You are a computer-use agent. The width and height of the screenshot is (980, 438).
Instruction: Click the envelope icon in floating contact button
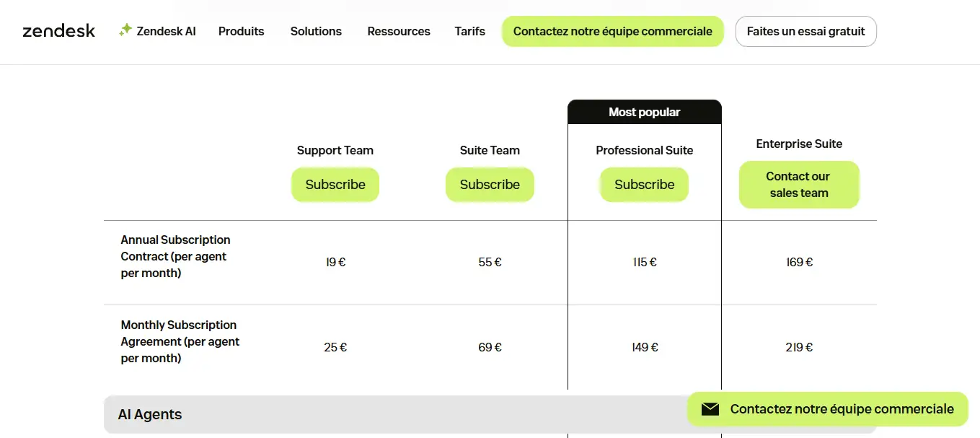pyautogui.click(x=710, y=409)
